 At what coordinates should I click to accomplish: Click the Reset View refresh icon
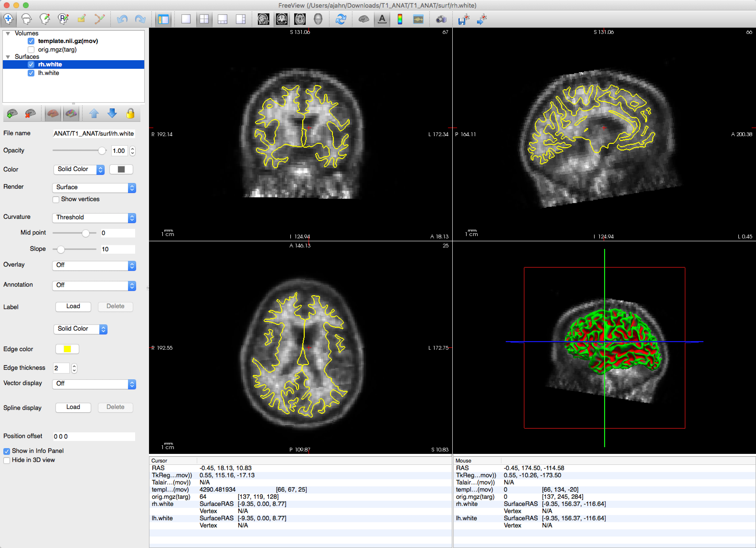341,19
